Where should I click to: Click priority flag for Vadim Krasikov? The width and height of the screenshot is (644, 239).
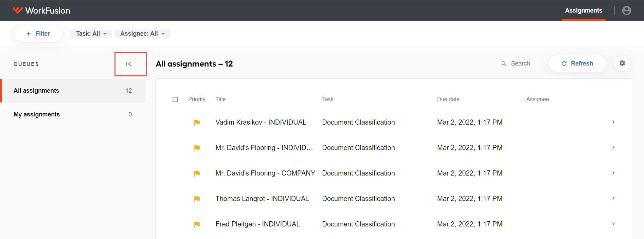point(197,123)
